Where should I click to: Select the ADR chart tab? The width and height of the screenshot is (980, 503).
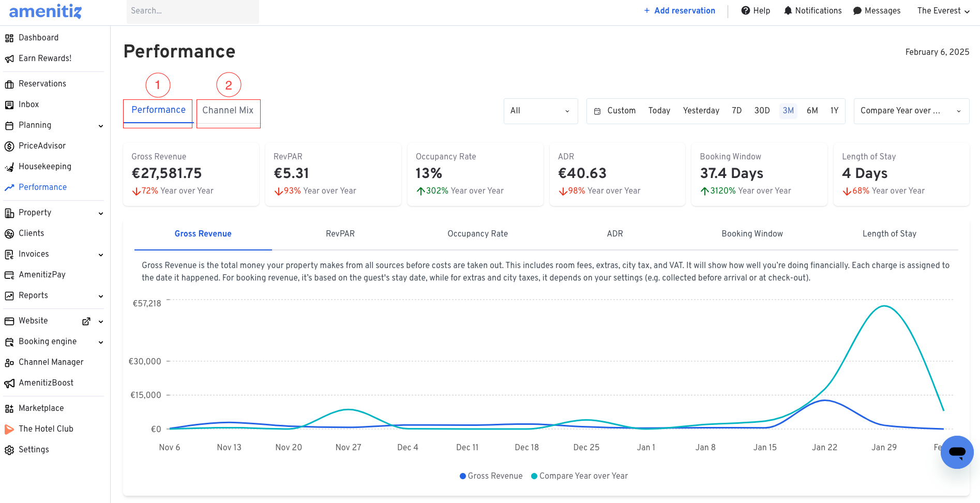[x=615, y=234]
